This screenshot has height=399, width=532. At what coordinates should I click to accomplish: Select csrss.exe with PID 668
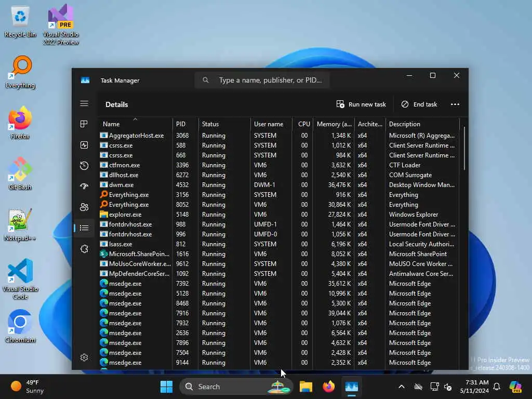(279, 155)
